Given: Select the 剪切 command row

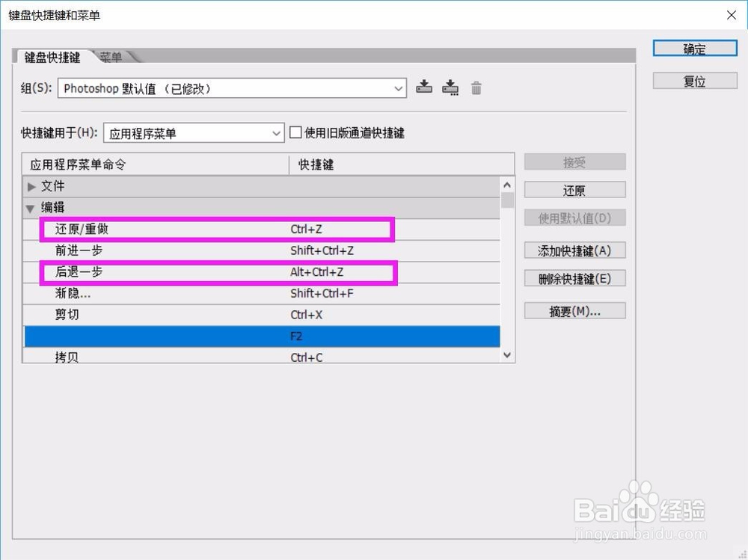Looking at the screenshot, I should tap(150, 315).
